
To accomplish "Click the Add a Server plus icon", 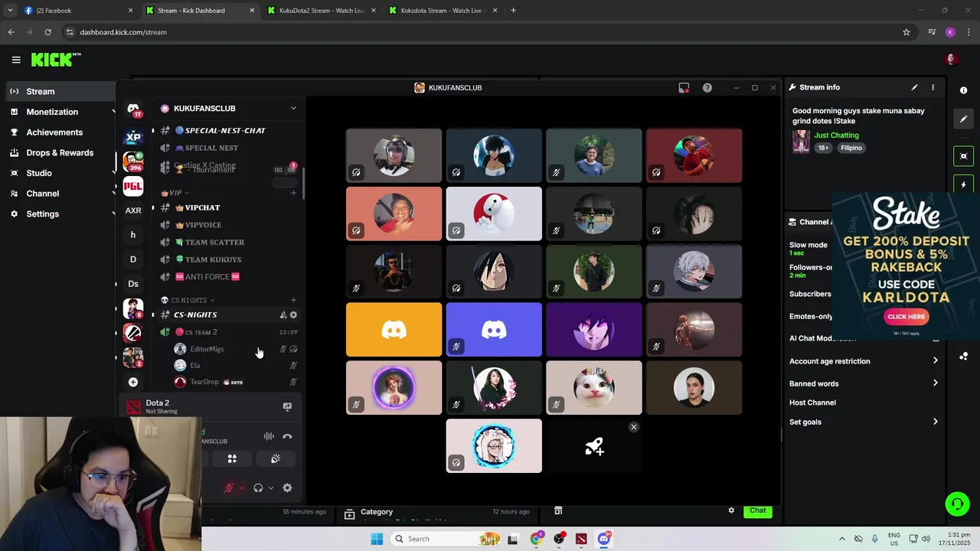I will coord(133,382).
